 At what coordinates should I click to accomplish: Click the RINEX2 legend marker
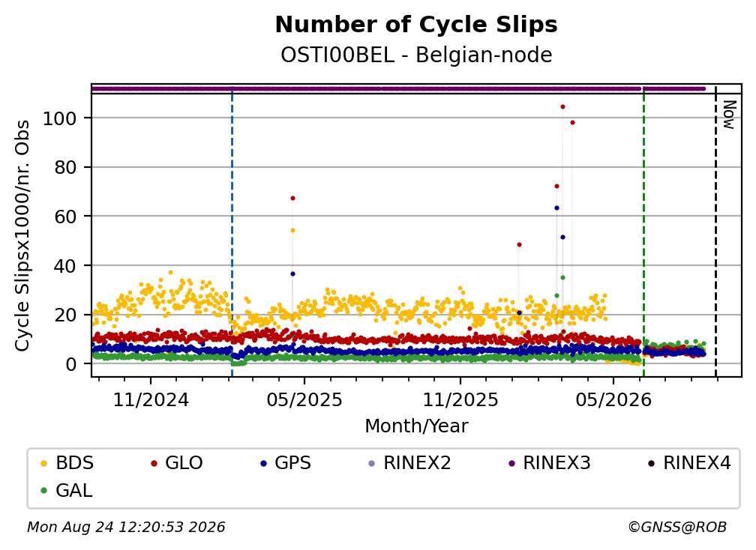tap(371, 464)
